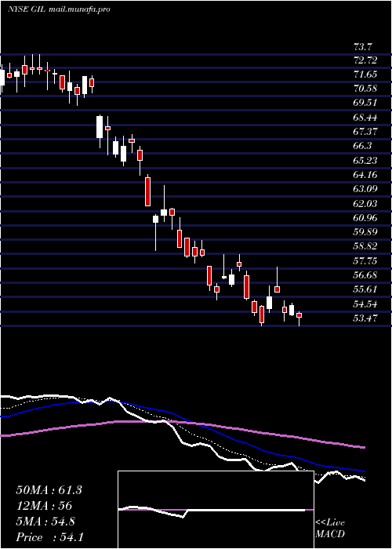Click the 69.51 price axis label
The height and width of the screenshot is (549, 392).
(365, 103)
